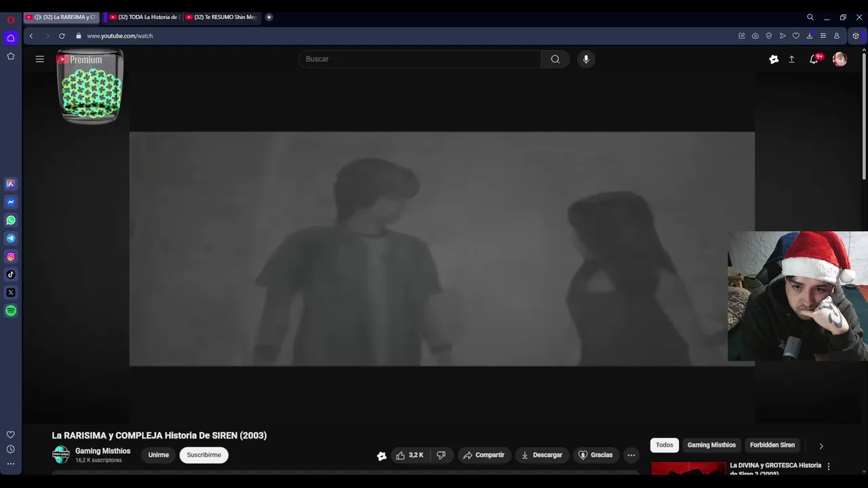
Task: Open La DIVINA y GROTESCA Historia recommendation
Action: [x=775, y=469]
